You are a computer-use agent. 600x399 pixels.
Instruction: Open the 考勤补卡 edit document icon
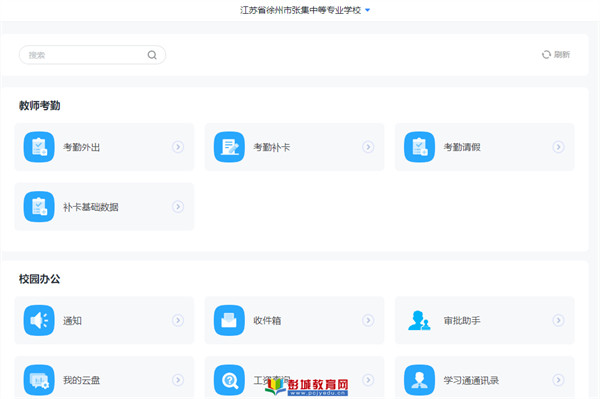click(229, 147)
